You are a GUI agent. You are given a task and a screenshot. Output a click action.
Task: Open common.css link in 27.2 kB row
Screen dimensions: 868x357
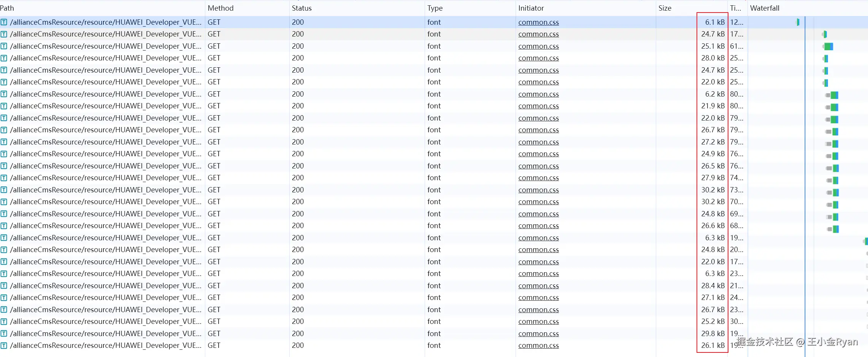538,142
